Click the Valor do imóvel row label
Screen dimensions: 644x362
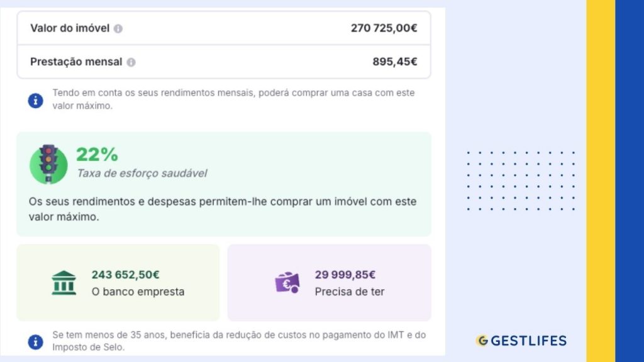pos(70,28)
